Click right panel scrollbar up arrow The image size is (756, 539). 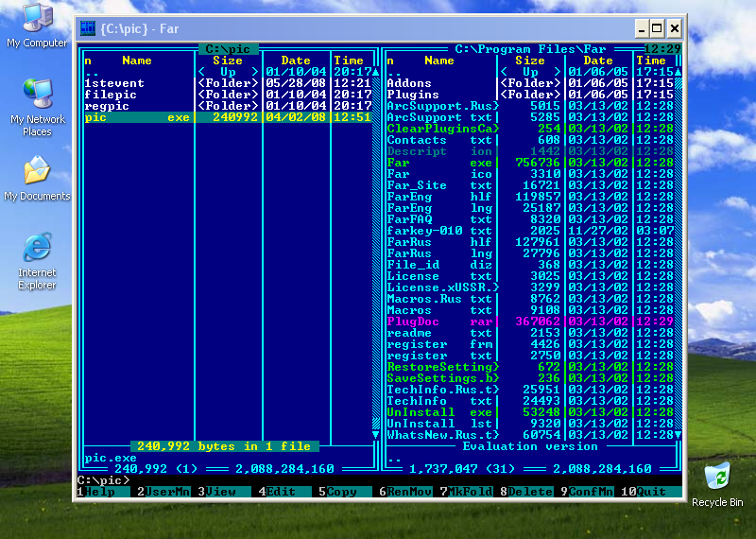click(678, 72)
